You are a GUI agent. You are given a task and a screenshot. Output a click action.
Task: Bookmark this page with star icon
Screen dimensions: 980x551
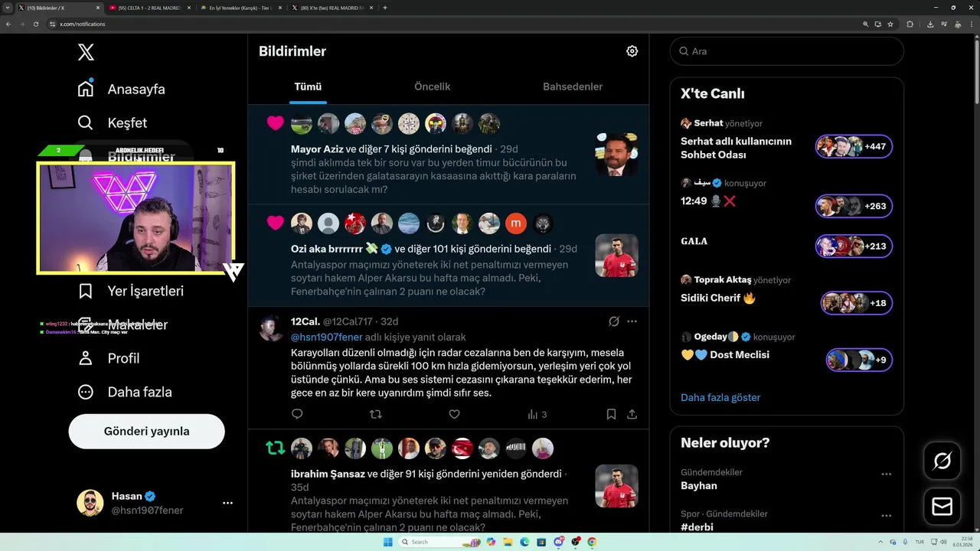(890, 24)
